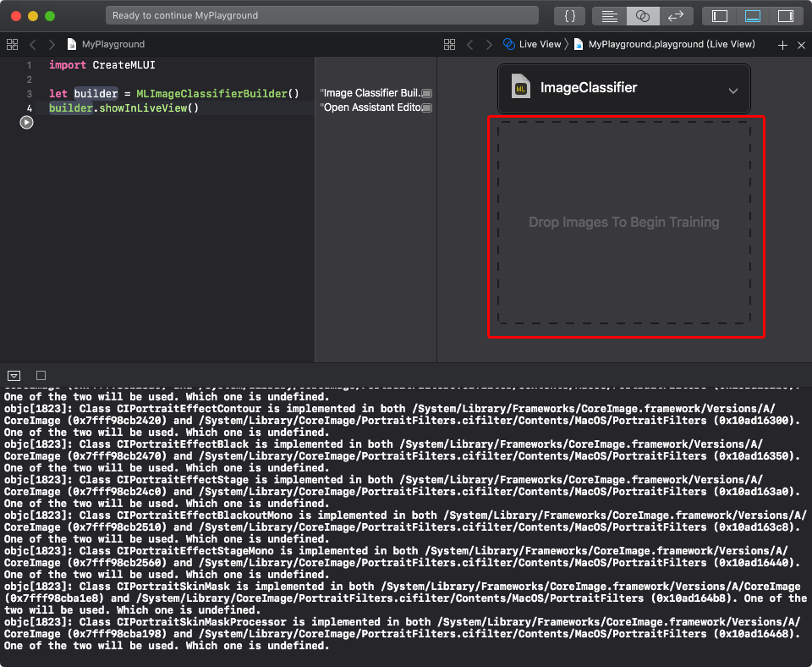The width and height of the screenshot is (812, 667).
Task: Go back in source editor history
Action: [x=33, y=45]
